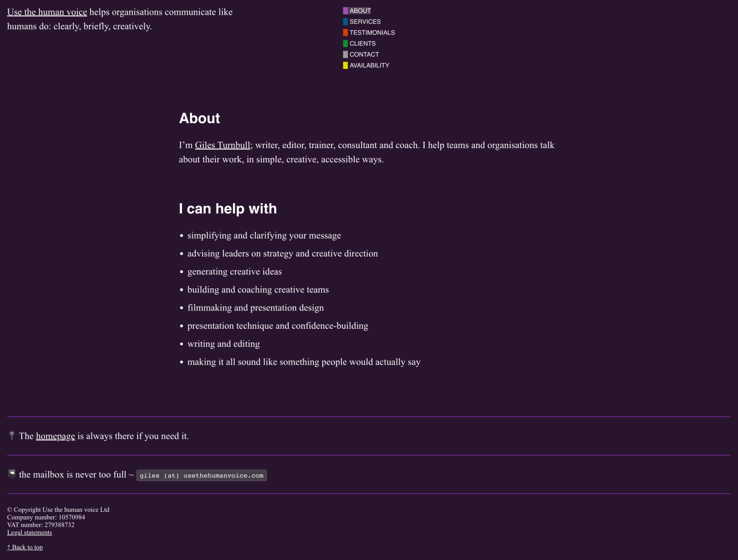Open the Testimonials menu link

(372, 32)
